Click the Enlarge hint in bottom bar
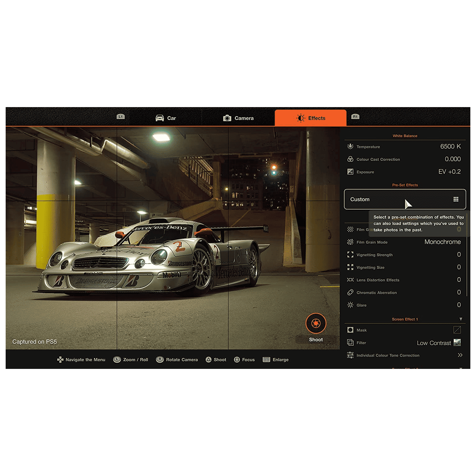The image size is (476, 476). [x=275, y=360]
